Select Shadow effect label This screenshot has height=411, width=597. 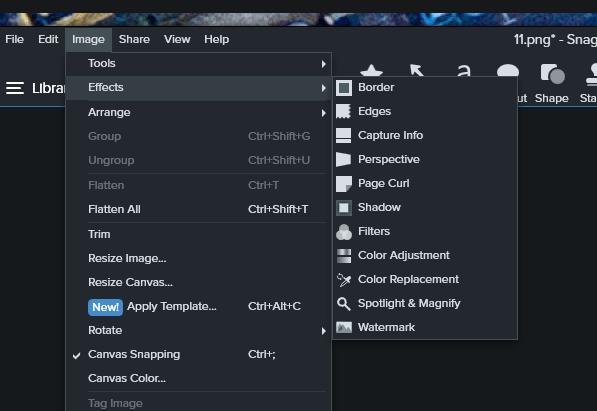(379, 207)
